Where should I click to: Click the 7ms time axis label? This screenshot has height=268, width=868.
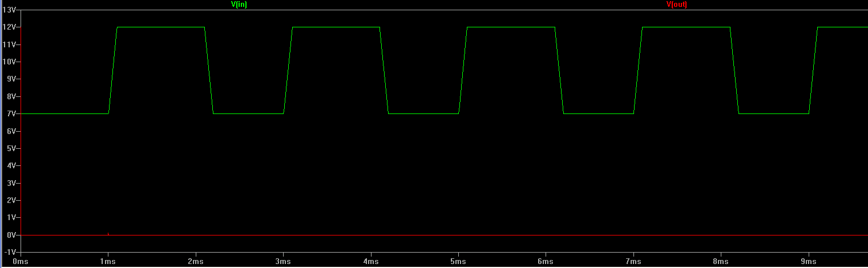[633, 262]
